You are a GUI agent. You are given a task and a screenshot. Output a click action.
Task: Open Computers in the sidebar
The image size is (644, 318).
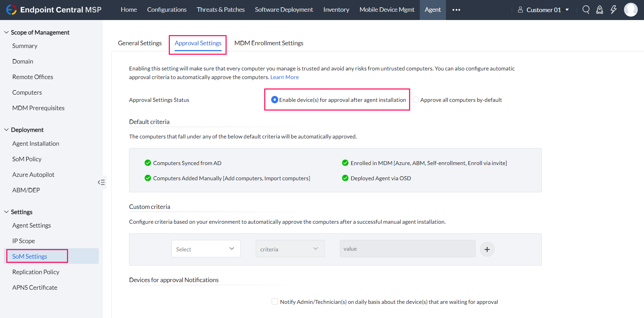pos(27,93)
